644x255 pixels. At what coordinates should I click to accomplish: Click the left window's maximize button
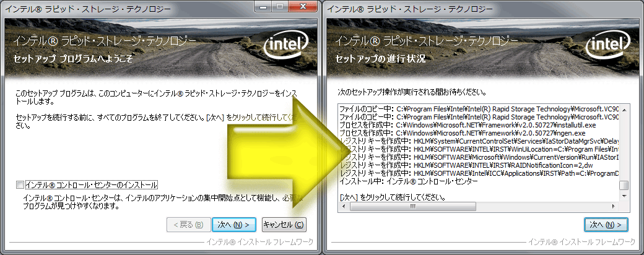[x=279, y=7]
